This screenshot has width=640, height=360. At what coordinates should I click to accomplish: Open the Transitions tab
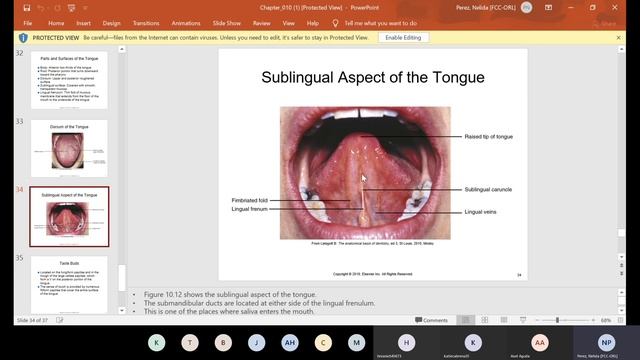tap(146, 23)
